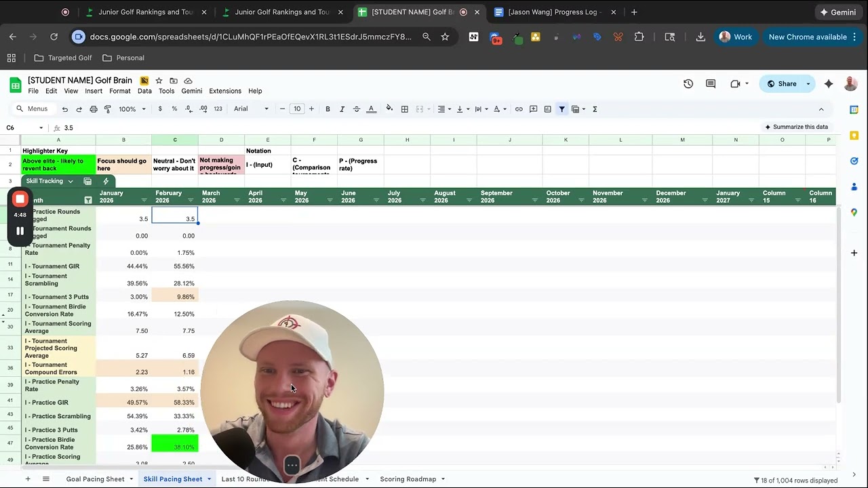Add a new sheet with the plus icon

pos(28,479)
